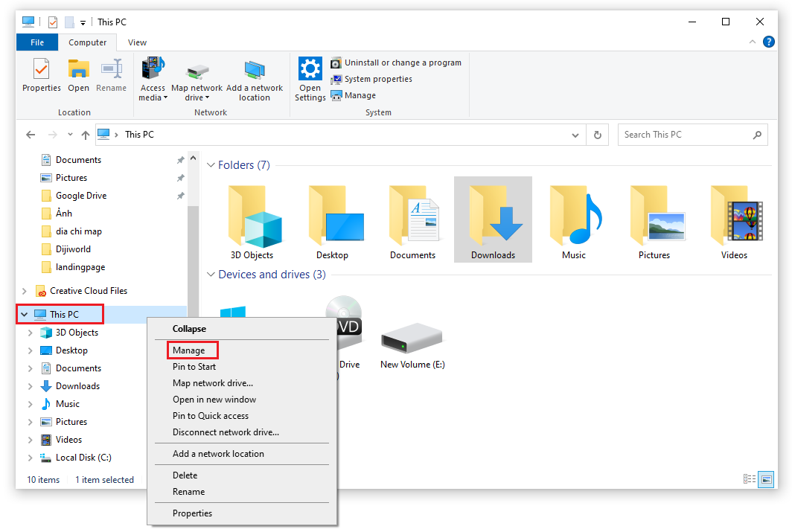This screenshot has width=792, height=532.
Task: Go back using the navigation arrow
Action: coord(30,135)
